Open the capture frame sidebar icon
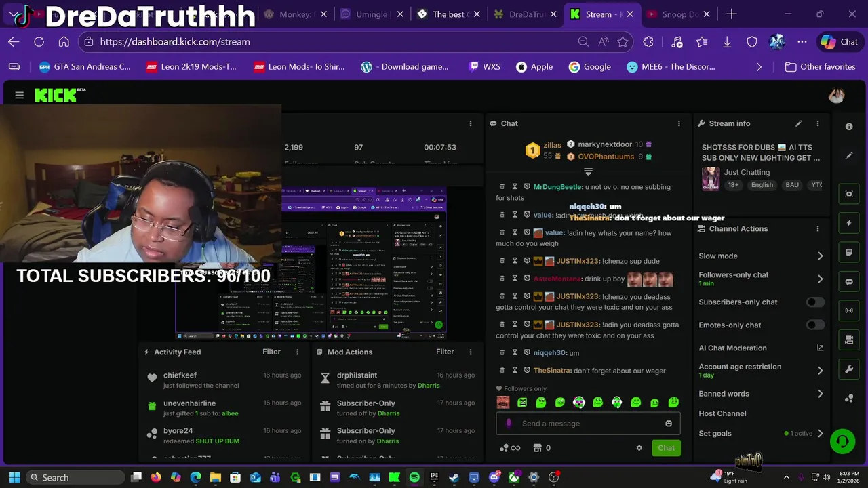 (x=849, y=194)
